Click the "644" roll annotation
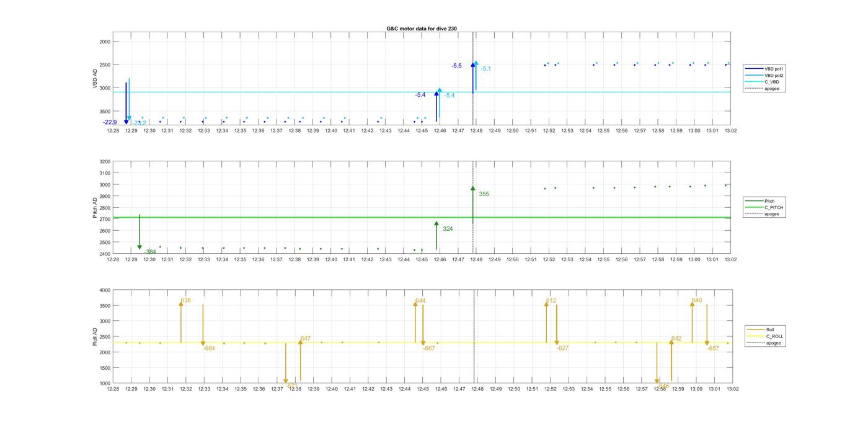Image resolution: width=868 pixels, height=430 pixels. 420,300
